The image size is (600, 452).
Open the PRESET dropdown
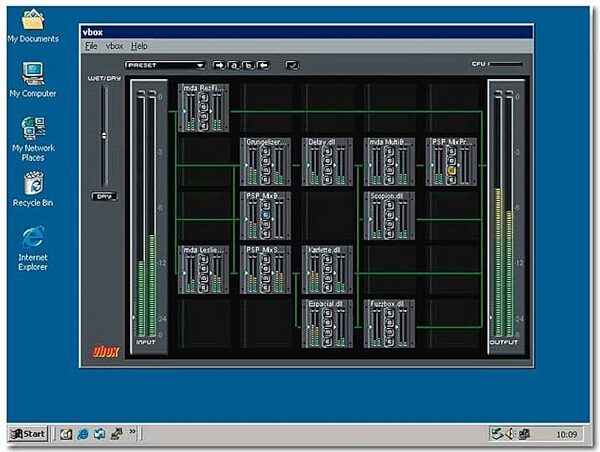tap(165, 65)
